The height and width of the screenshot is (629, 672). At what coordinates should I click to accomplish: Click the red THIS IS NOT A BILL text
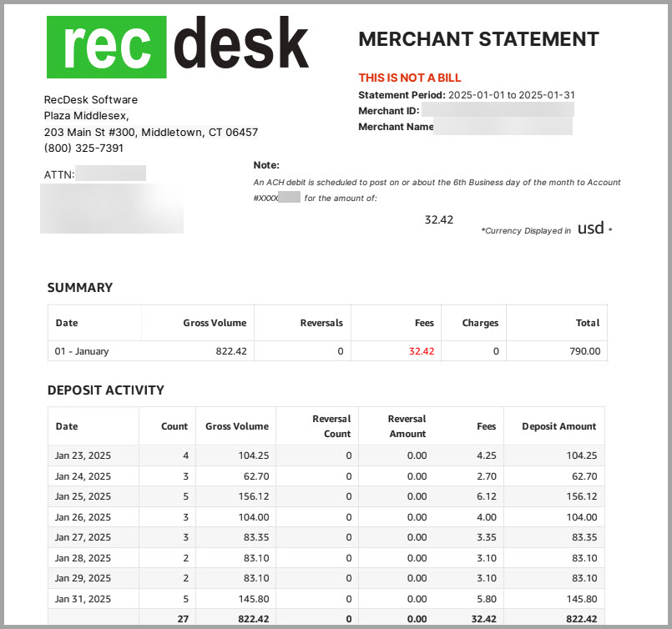click(x=410, y=78)
